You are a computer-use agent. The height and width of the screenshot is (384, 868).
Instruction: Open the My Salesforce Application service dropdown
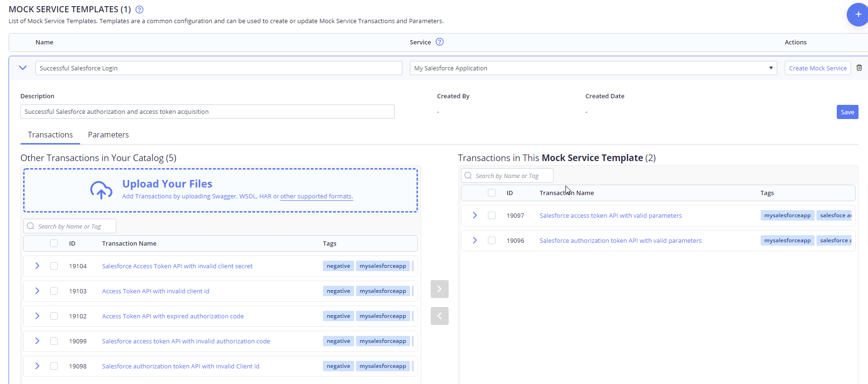point(593,68)
